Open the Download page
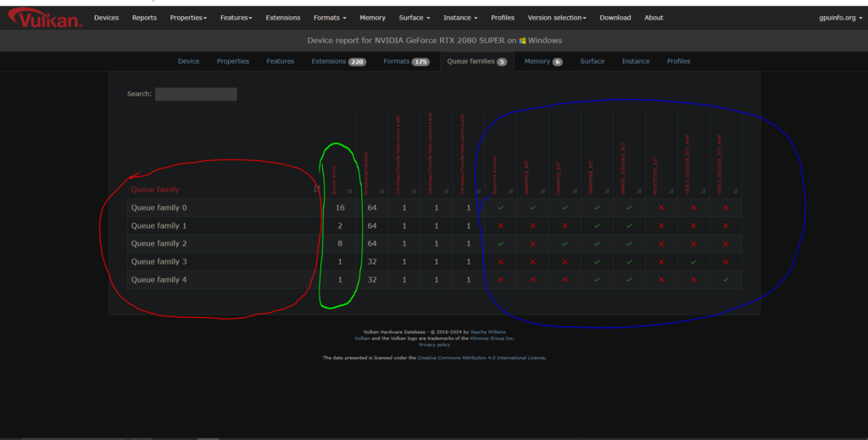This screenshot has width=868, height=440. pos(615,18)
